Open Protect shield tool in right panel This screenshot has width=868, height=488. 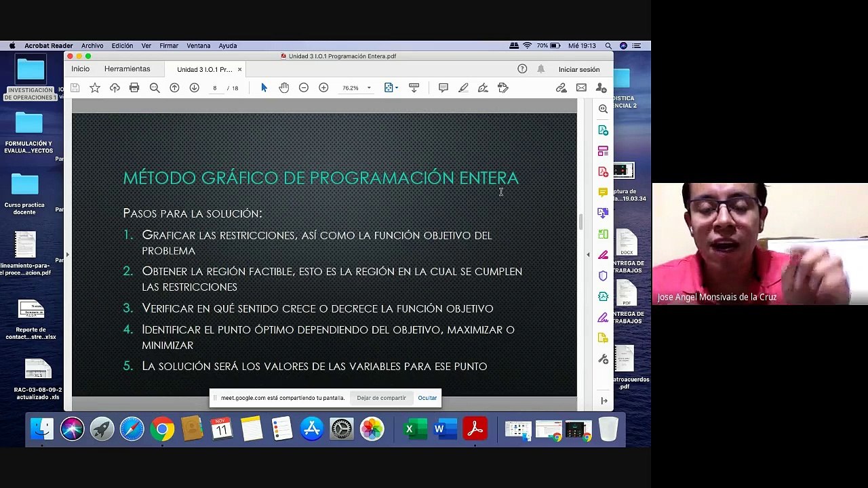(x=603, y=276)
